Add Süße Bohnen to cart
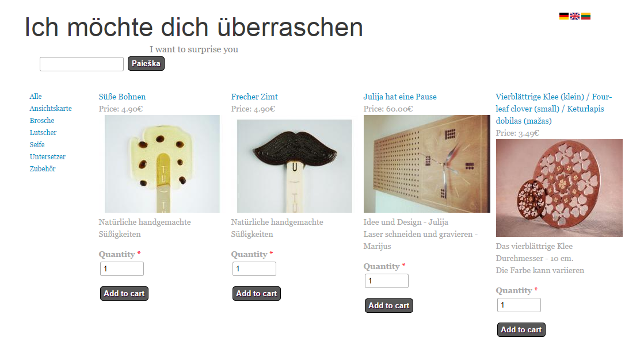Screen dimensions: 644x349 pyautogui.click(x=124, y=294)
